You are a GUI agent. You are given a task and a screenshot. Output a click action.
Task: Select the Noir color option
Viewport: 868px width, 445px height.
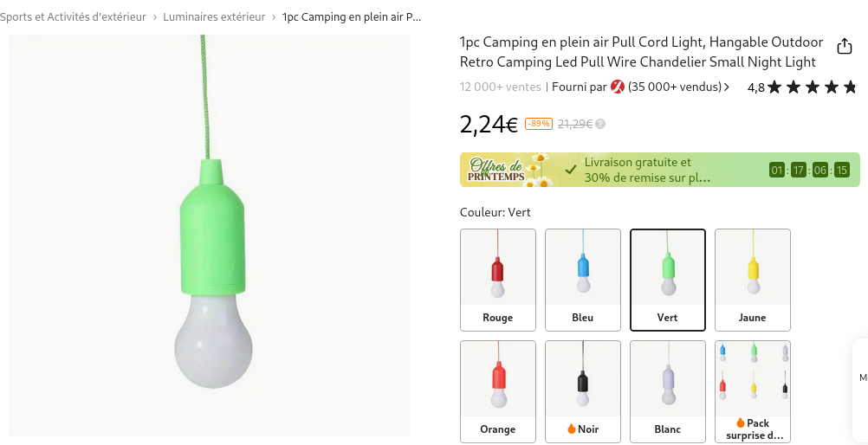pyautogui.click(x=583, y=390)
